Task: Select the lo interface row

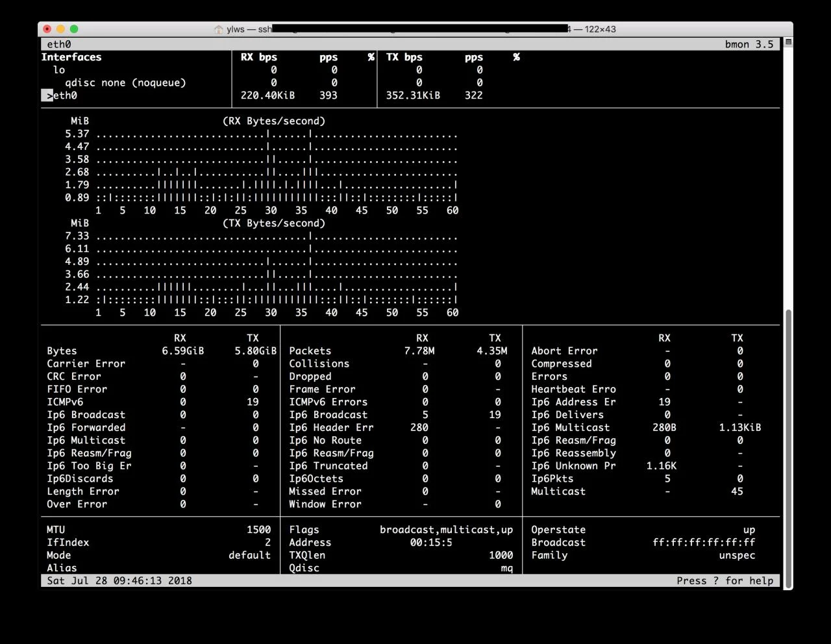Action: (x=59, y=70)
